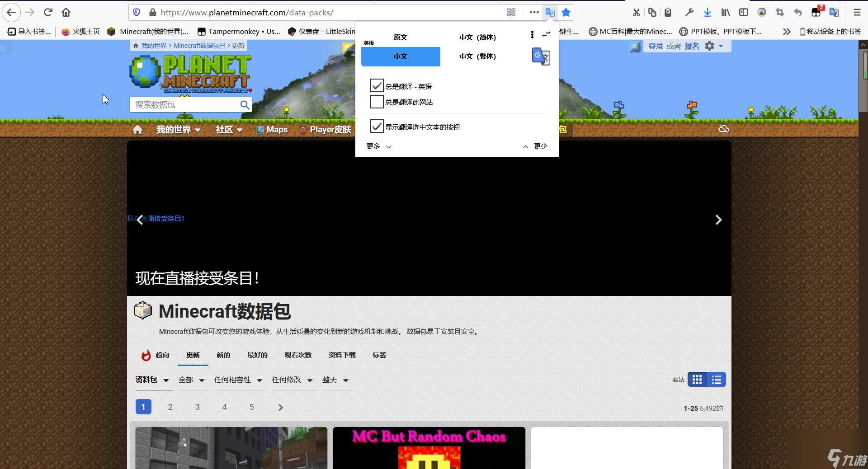Uncheck 总是翻译 - 英语 option
The width and height of the screenshot is (868, 469).
(x=377, y=85)
